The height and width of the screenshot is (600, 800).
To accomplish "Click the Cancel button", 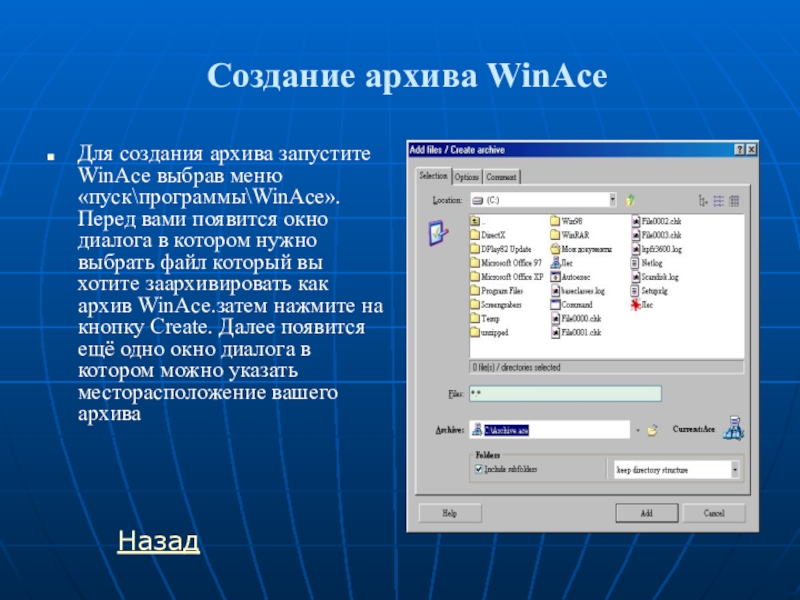I will [714, 513].
